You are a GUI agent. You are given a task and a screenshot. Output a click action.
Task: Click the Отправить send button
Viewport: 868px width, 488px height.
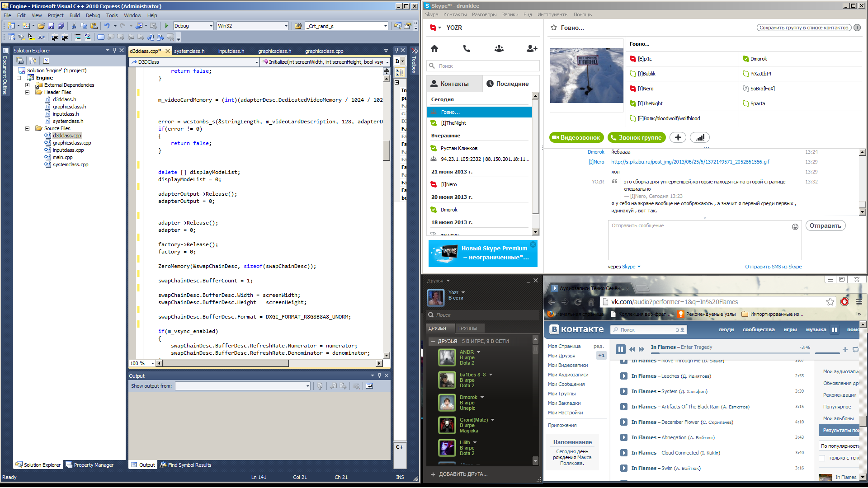(825, 225)
